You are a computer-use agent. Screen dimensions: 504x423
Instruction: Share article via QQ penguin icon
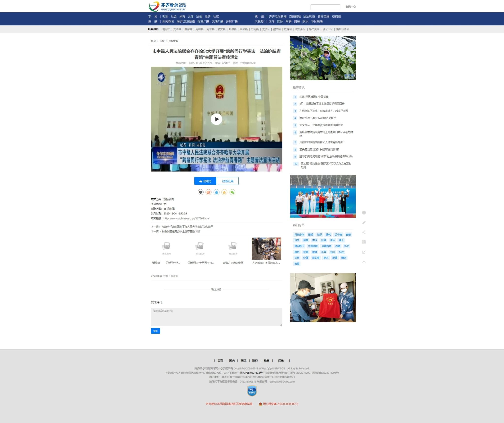216,192
